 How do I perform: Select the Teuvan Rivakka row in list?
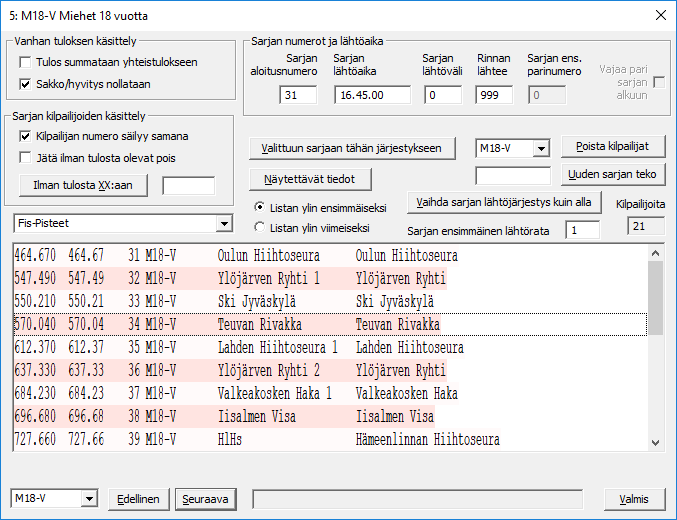click(330, 324)
